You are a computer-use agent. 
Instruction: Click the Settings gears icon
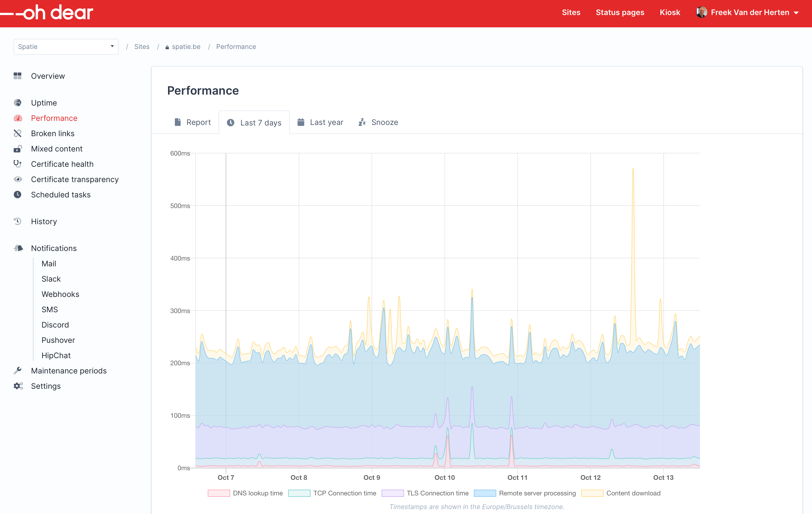[18, 386]
